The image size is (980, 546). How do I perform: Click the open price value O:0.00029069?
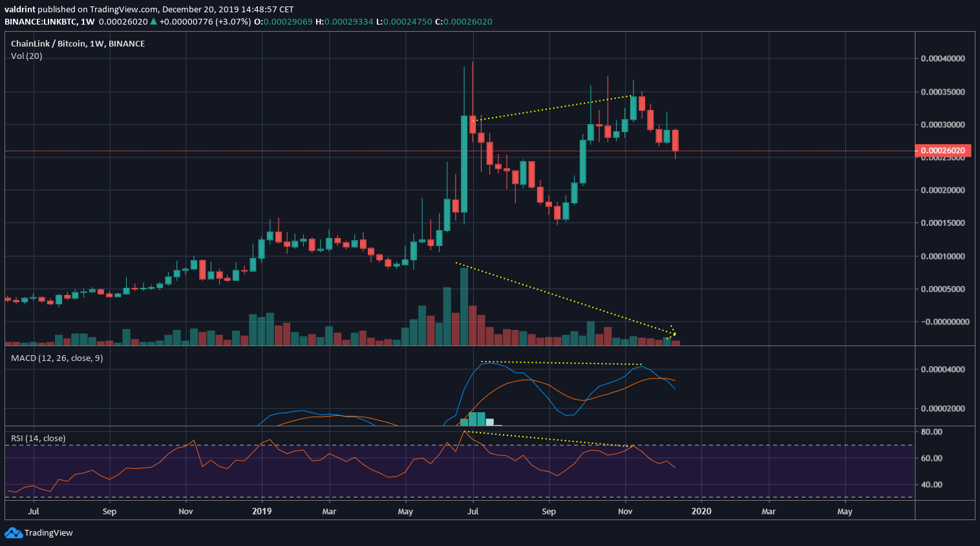(287, 21)
